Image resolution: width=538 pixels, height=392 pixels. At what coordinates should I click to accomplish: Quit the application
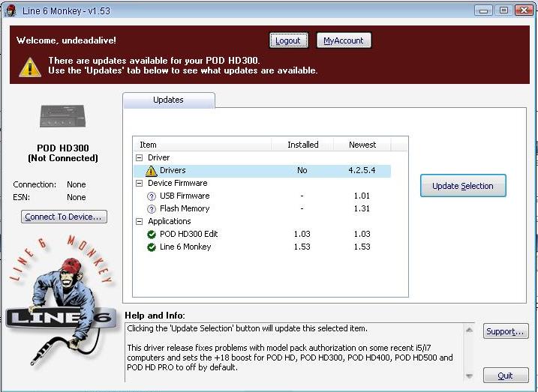[506, 376]
